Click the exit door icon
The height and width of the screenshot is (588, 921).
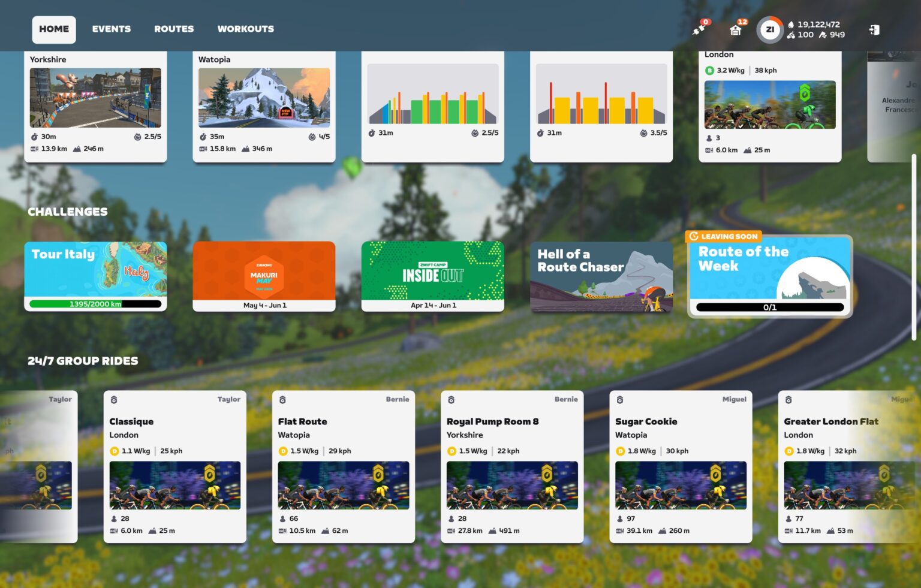874,29
